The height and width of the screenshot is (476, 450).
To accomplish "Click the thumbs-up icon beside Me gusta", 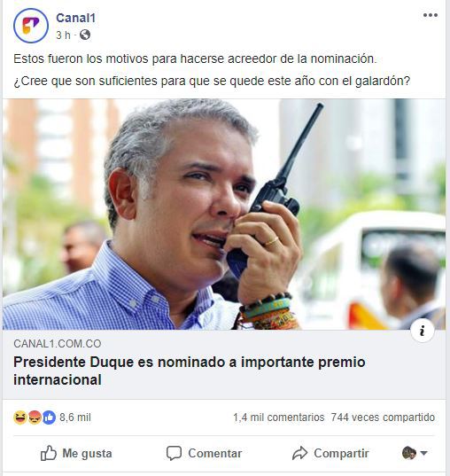I will [49, 453].
